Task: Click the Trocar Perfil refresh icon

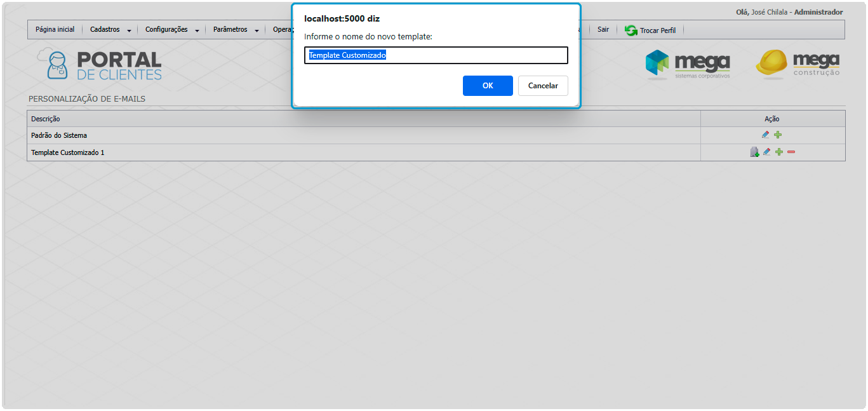Action: [631, 30]
